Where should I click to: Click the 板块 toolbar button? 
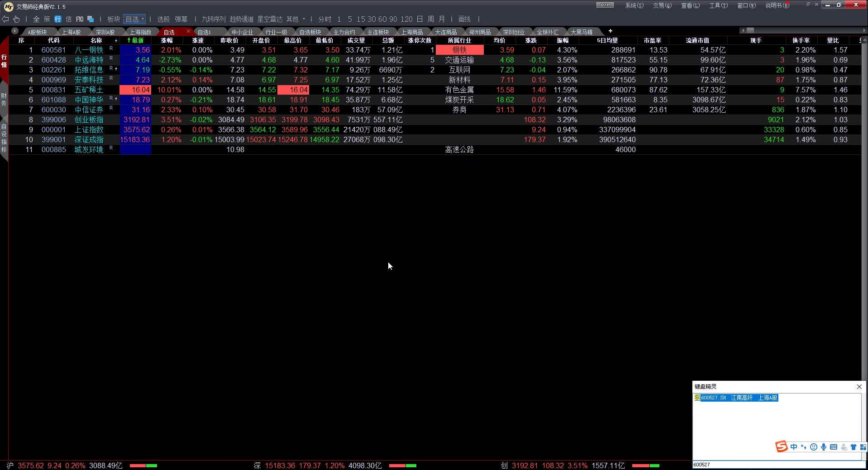click(114, 19)
